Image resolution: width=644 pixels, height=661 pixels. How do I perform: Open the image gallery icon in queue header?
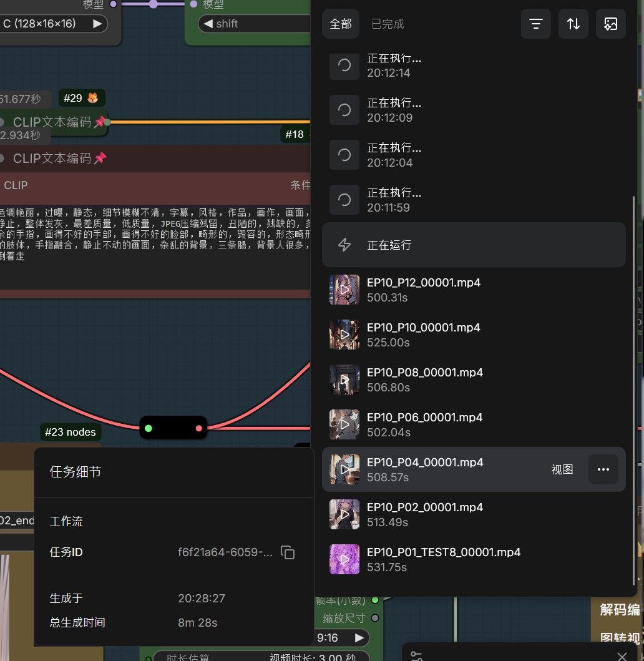tap(611, 24)
